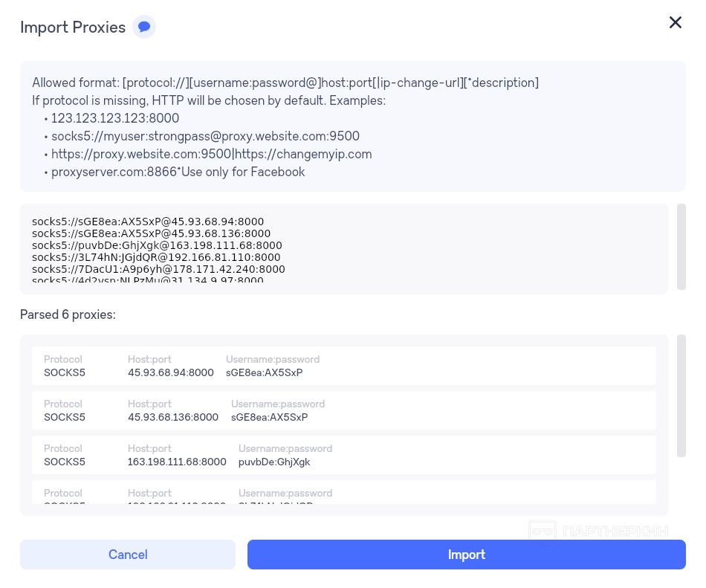Click the parsed proxies list scrollbar
The height and width of the screenshot is (588, 706).
tap(681, 395)
